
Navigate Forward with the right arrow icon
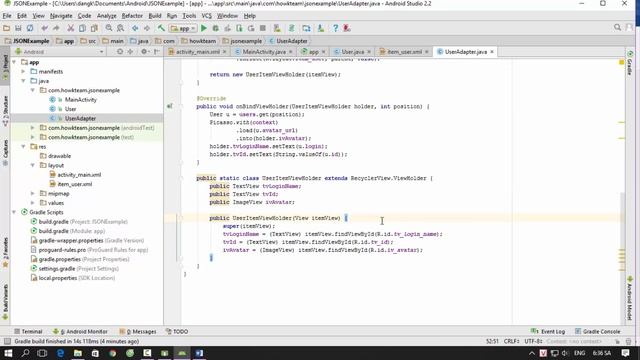pos(147,28)
